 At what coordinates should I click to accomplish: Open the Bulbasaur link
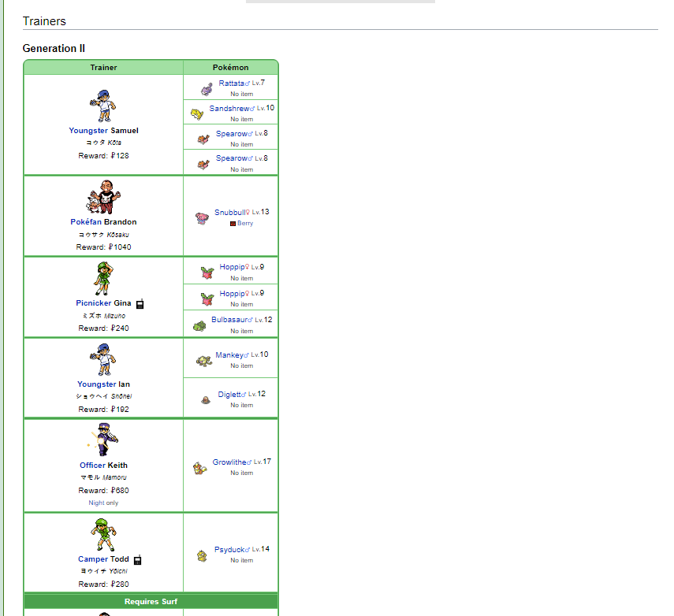[x=229, y=320]
